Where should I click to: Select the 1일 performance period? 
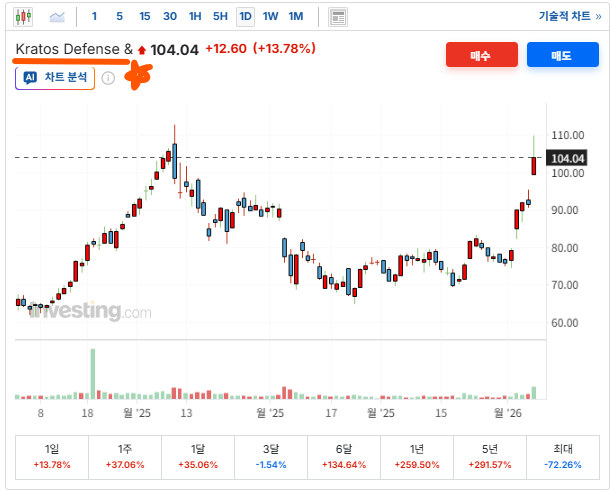pyautogui.click(x=52, y=457)
